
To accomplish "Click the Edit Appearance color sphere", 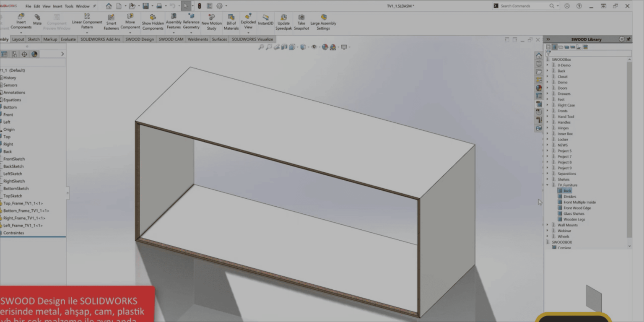I will click(325, 47).
